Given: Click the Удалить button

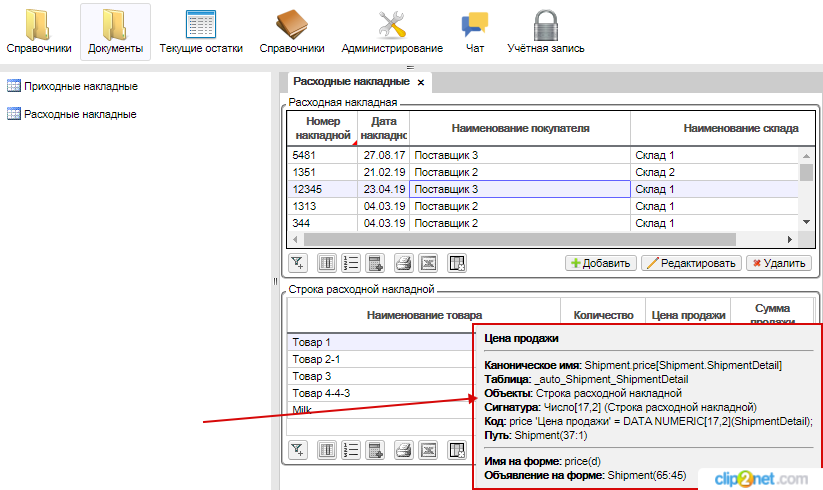Looking at the screenshot, I should point(779,263).
